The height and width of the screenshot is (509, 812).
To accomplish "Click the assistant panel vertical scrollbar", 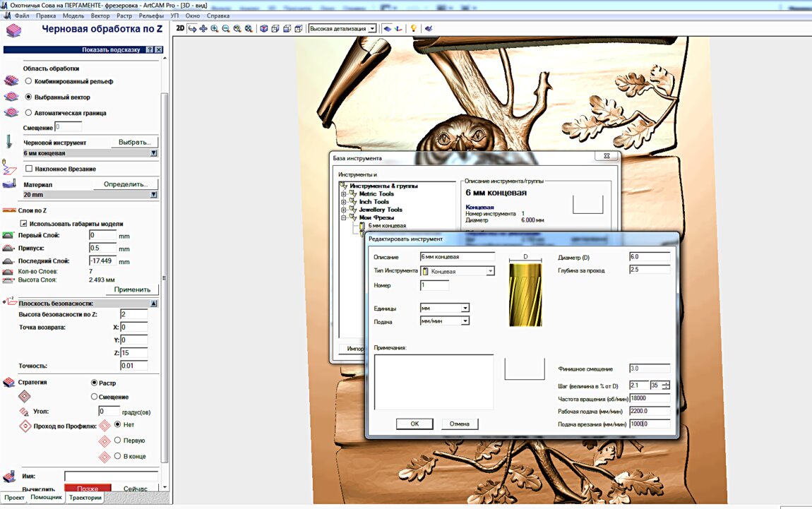I will click(x=165, y=277).
